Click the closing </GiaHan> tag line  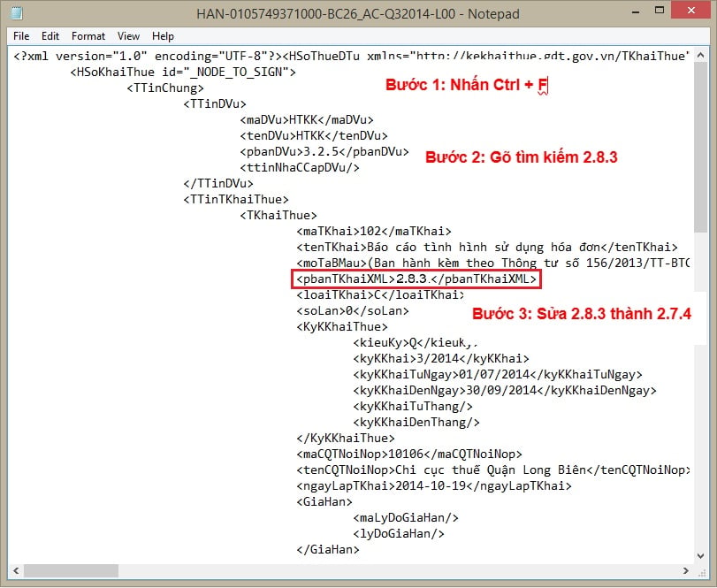(328, 550)
